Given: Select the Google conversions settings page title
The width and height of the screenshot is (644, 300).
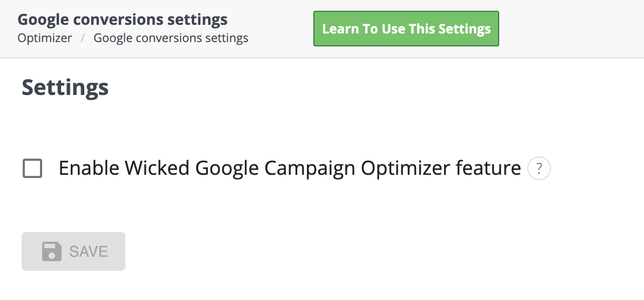Looking at the screenshot, I should 123,19.
